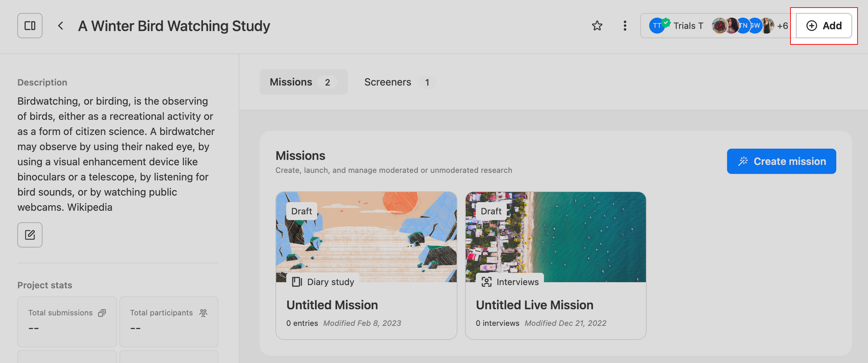The height and width of the screenshot is (363, 868).
Task: Star this project as favorite
Action: tap(597, 26)
